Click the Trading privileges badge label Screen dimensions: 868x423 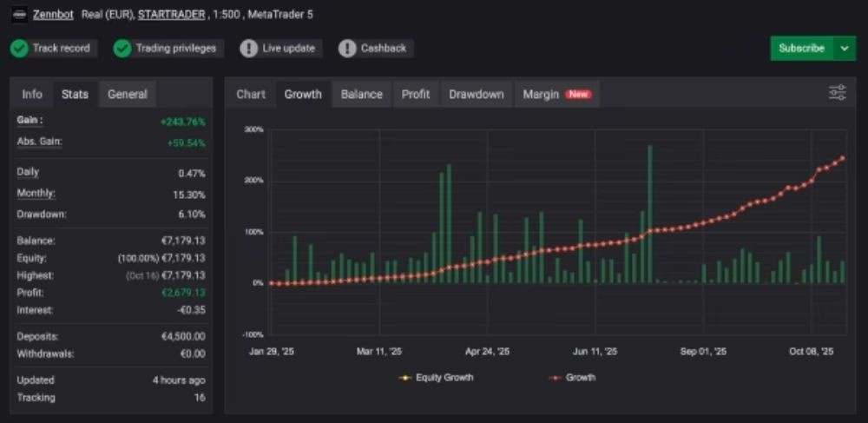(176, 48)
